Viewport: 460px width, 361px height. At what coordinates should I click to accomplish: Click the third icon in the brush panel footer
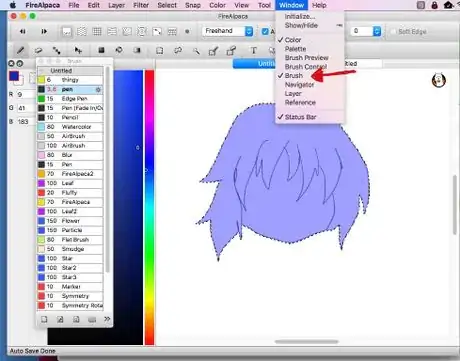coord(76,319)
